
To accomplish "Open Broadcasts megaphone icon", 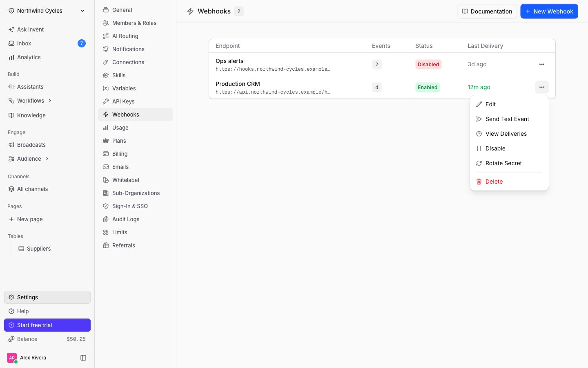I will pos(11,145).
